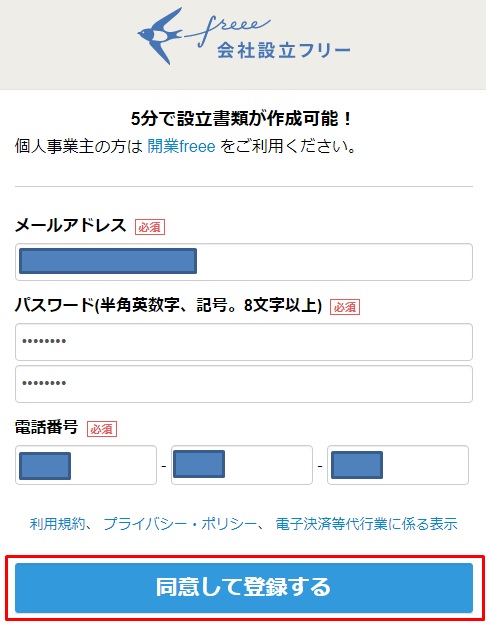Select the first phone number box
The width and height of the screenshot is (490, 627).
86,465
